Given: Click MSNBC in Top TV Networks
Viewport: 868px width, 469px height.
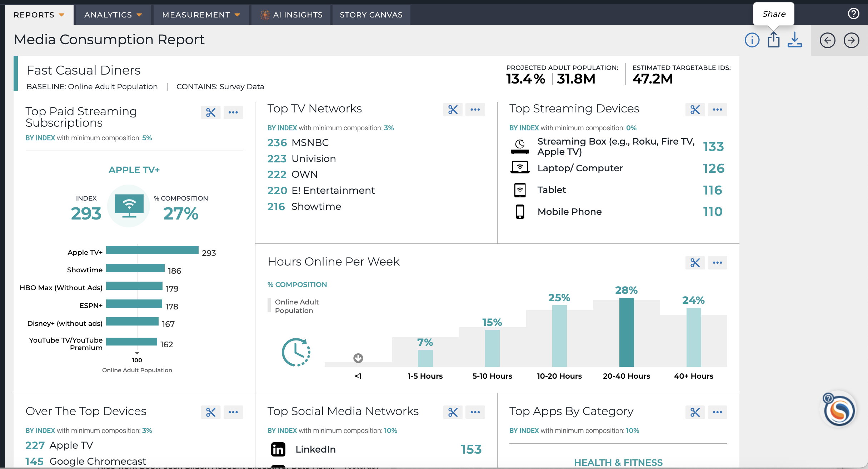Looking at the screenshot, I should pyautogui.click(x=310, y=142).
